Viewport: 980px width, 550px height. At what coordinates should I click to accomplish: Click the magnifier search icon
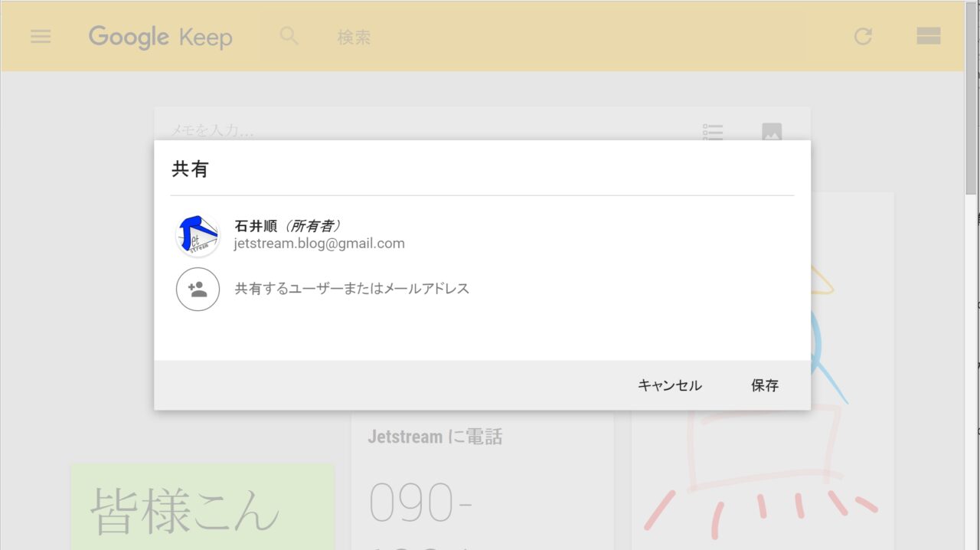point(289,36)
